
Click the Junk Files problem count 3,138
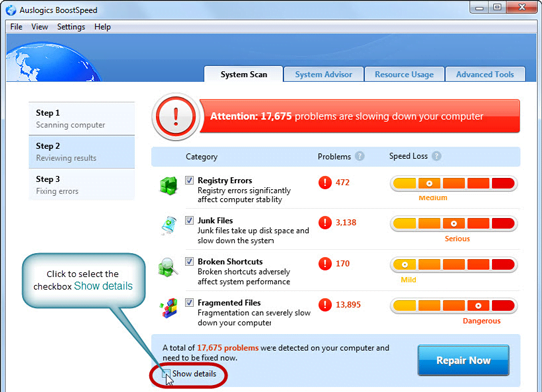pyautogui.click(x=346, y=222)
